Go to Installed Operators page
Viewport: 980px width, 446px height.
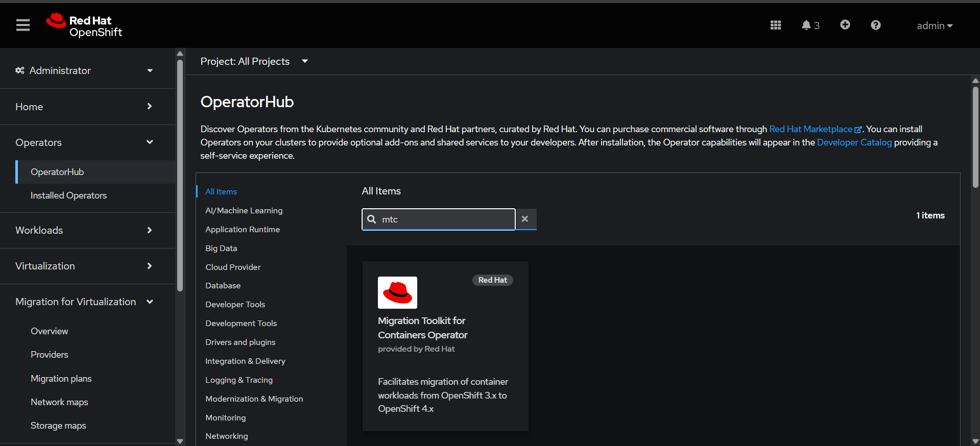point(68,195)
